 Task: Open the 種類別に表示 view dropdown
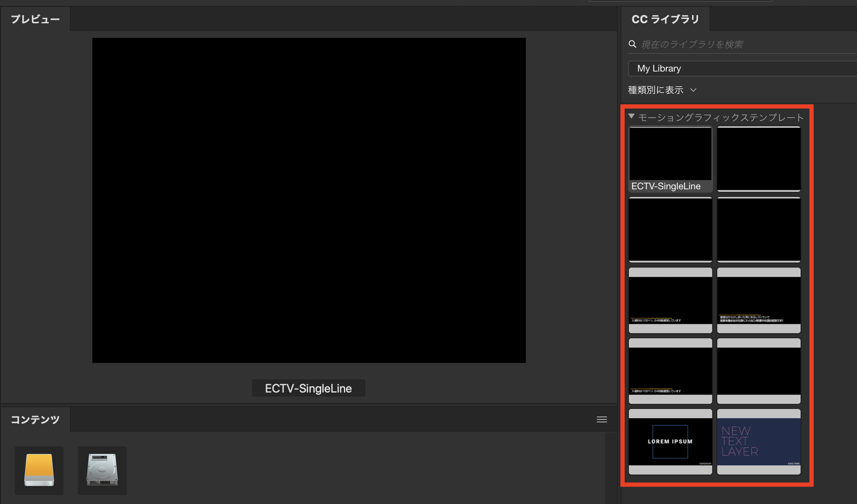point(662,90)
